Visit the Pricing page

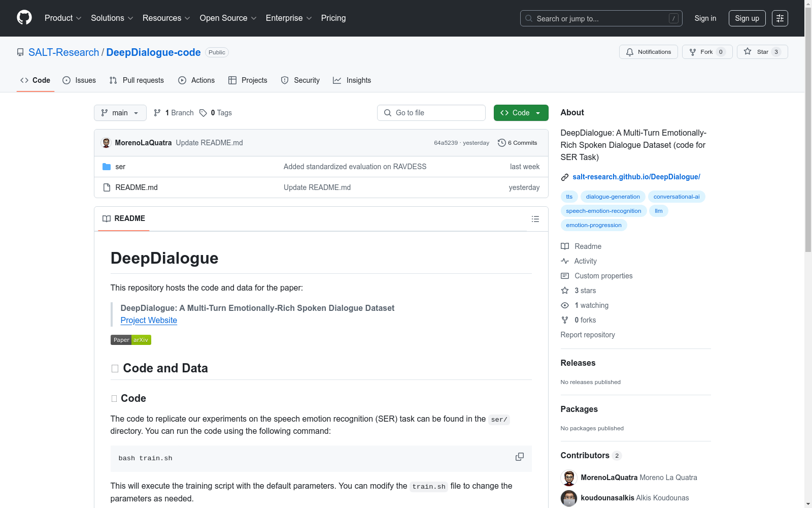[333, 18]
